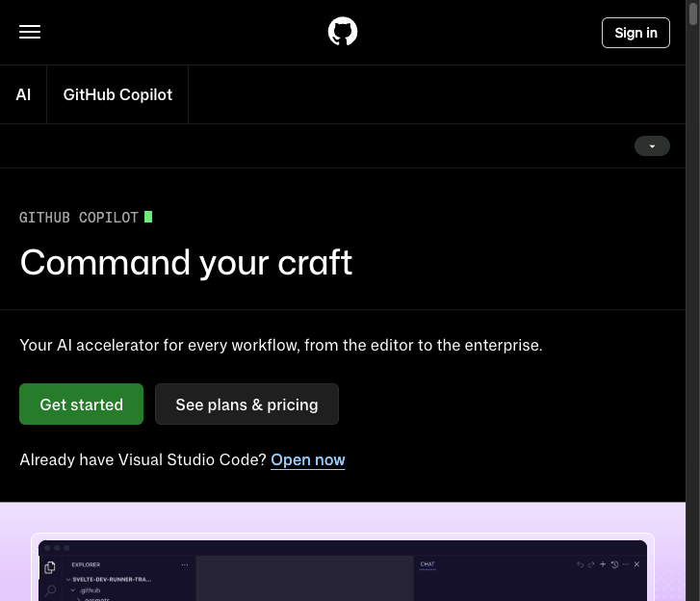
Task: Open the Explorer panel more-actions ellipsis
Action: (185, 564)
